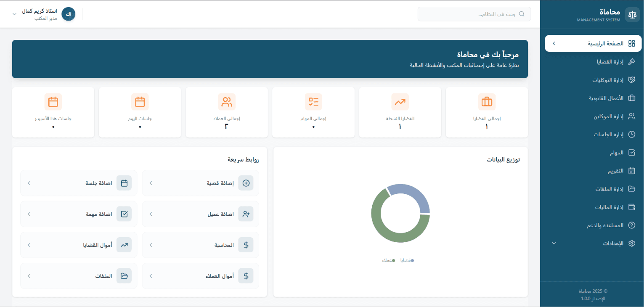
Task: Select التقويم in the sidebar menu
Action: pos(592,171)
